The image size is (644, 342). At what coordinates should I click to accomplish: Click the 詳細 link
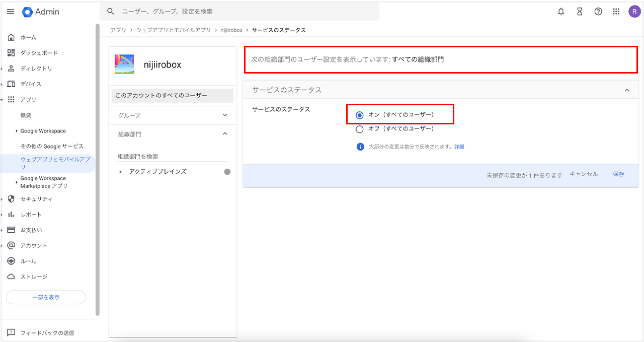[459, 147]
